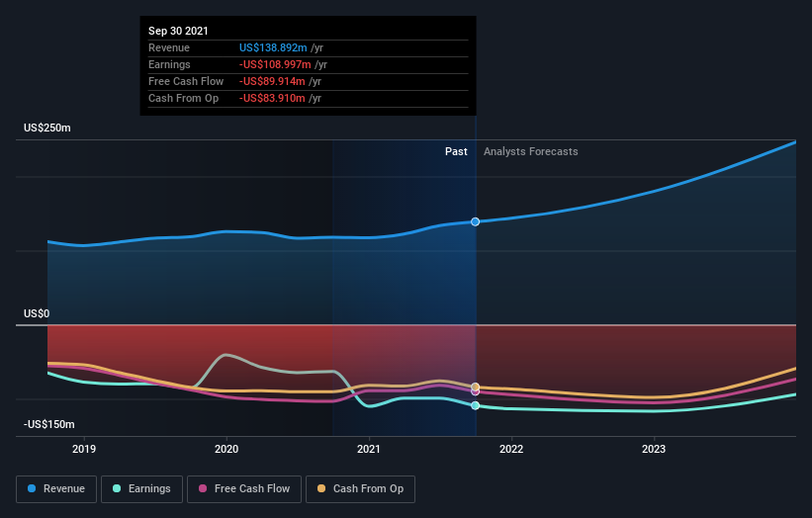This screenshot has height=518, width=812.
Task: Click the blue Revenue data point marker
Action: tap(475, 221)
